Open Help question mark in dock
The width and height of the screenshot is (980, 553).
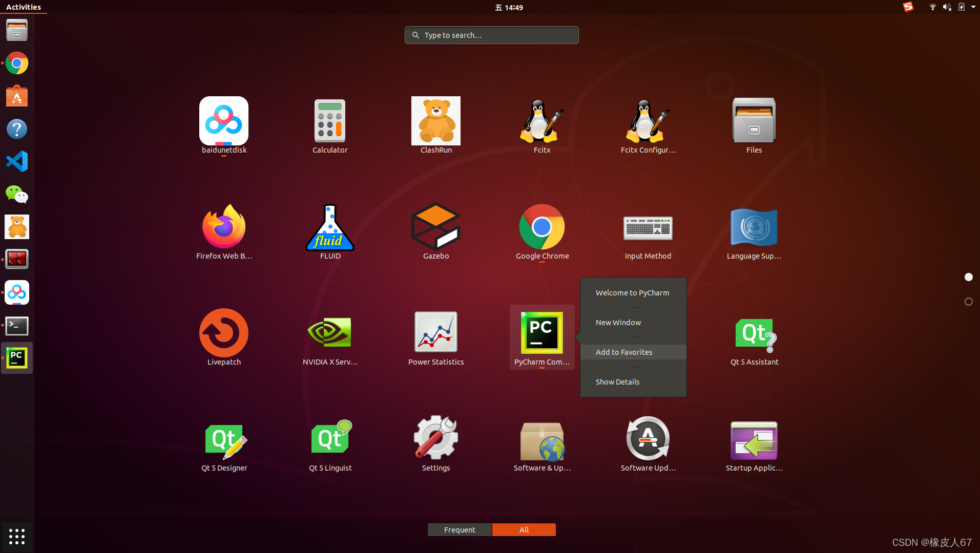(x=17, y=129)
